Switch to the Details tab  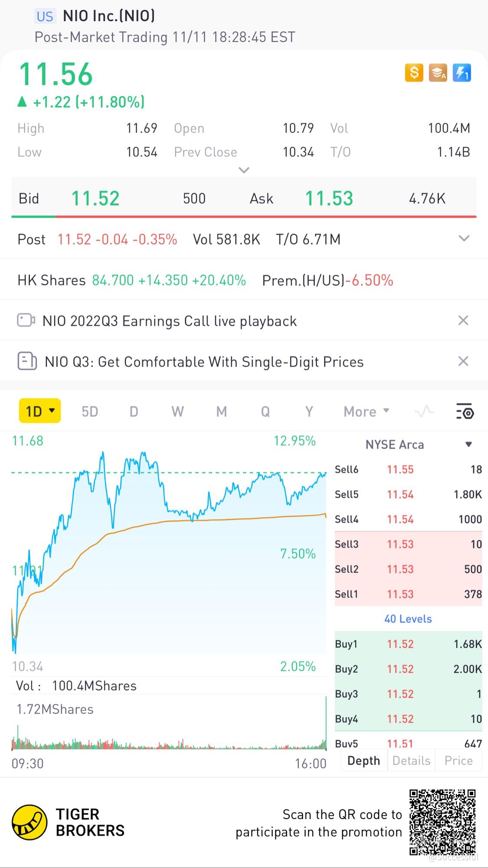[411, 760]
